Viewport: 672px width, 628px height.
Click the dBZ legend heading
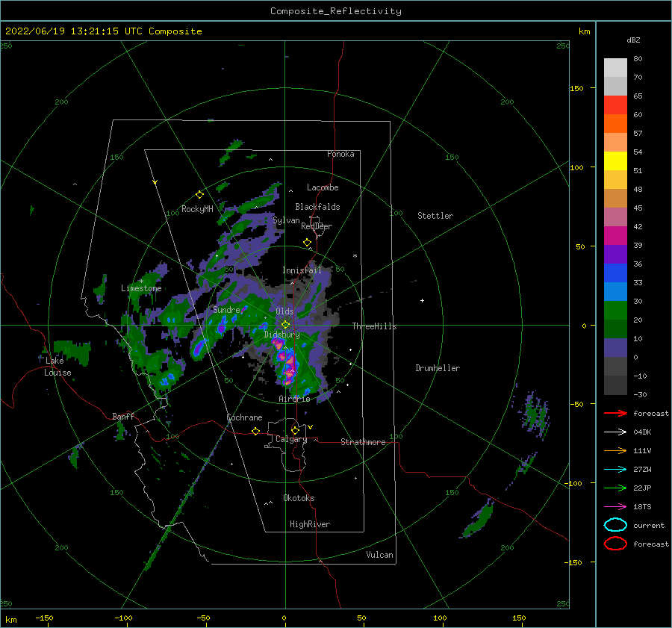(633, 40)
